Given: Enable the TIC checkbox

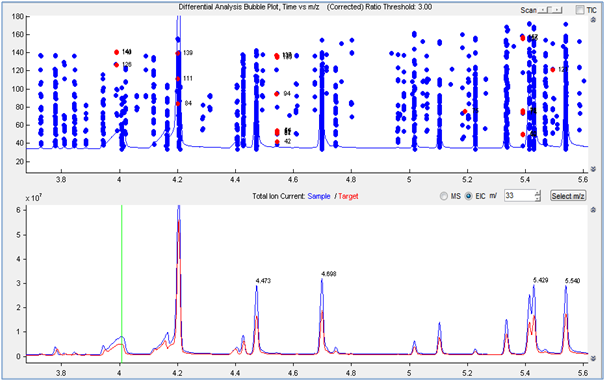Looking at the screenshot, I should [x=580, y=10].
